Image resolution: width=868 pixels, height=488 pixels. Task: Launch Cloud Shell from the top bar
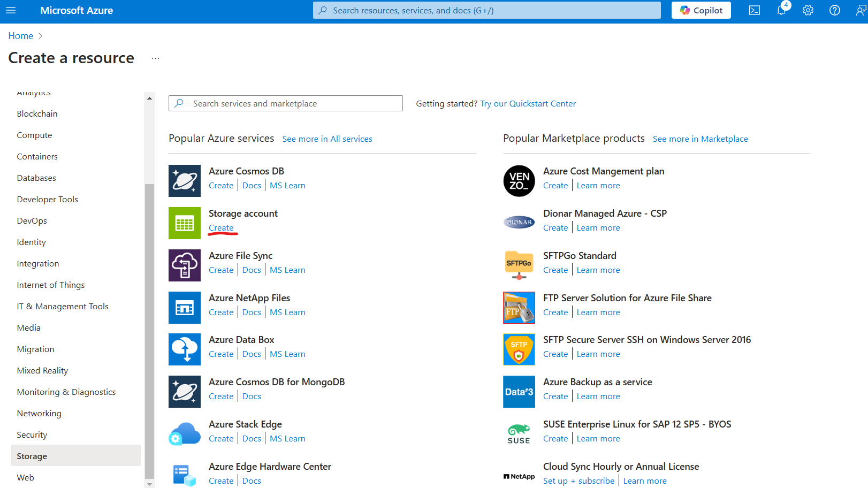pos(754,10)
